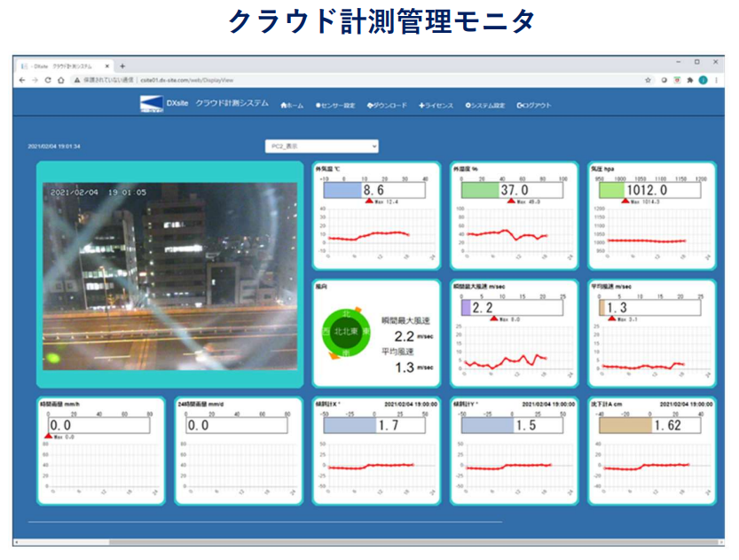This screenshot has height=560, width=739.
Task: Click the 外湿度 gauge bar showing 37.0
Action: [512, 190]
